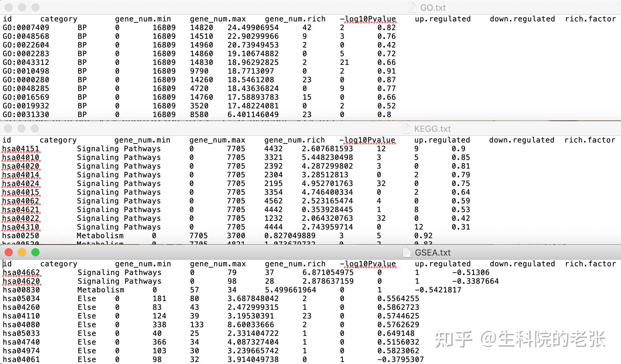Screen dimensions: 621x364
Task: Click the hsa04080 entry in GSEA.txt
Action: (x=21, y=325)
